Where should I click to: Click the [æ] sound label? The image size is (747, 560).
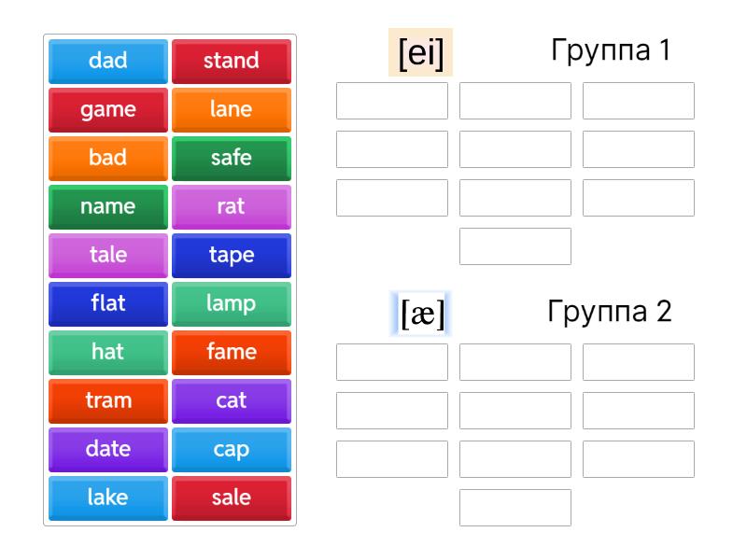pyautogui.click(x=422, y=313)
